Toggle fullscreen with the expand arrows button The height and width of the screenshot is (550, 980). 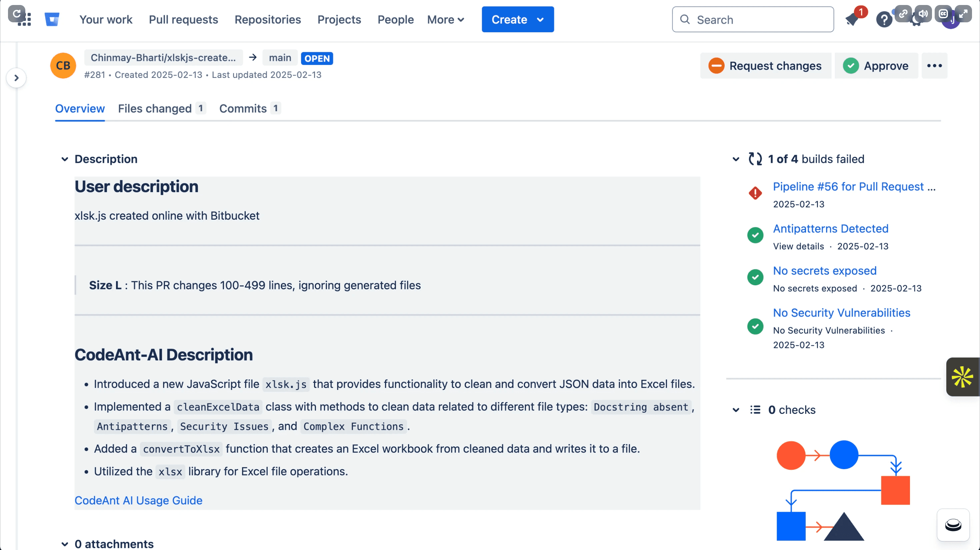(x=963, y=14)
